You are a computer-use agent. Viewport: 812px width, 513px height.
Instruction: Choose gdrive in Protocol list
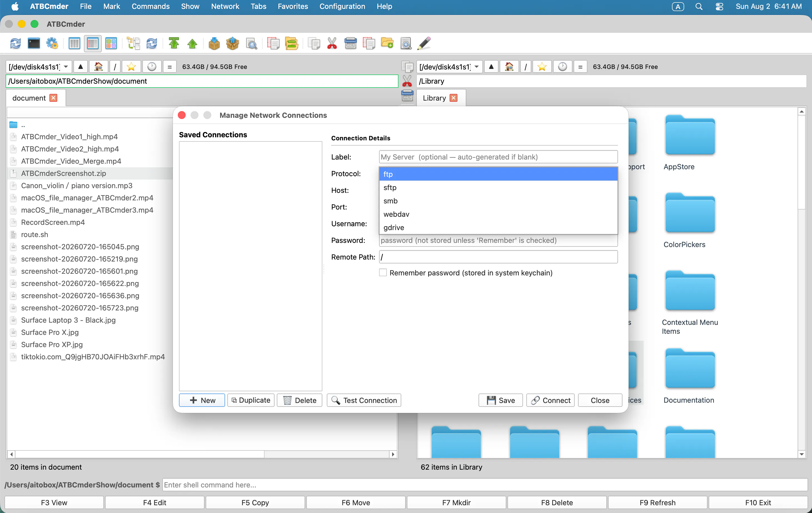(498, 227)
